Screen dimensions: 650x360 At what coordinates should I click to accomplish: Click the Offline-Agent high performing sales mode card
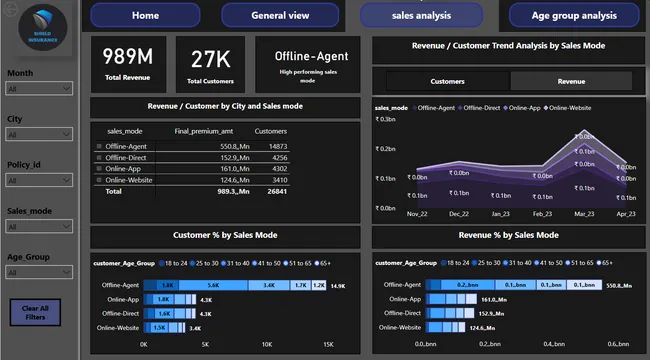click(x=308, y=64)
